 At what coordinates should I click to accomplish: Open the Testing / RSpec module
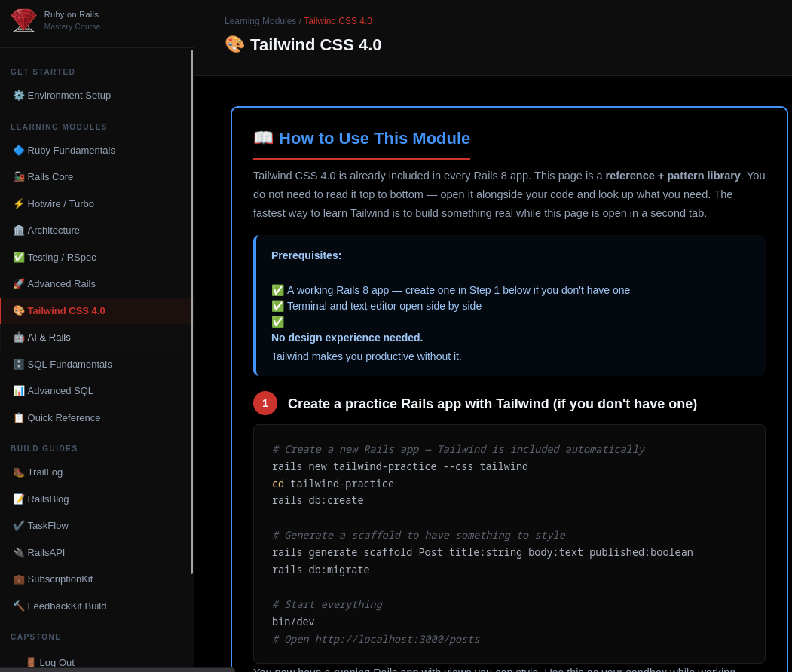pos(96,258)
